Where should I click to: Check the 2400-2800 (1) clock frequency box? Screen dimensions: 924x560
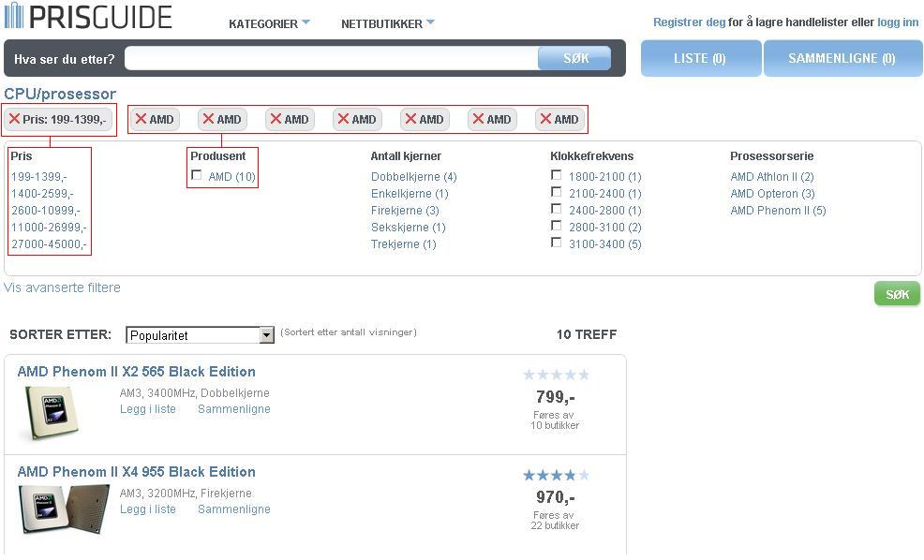click(x=557, y=209)
